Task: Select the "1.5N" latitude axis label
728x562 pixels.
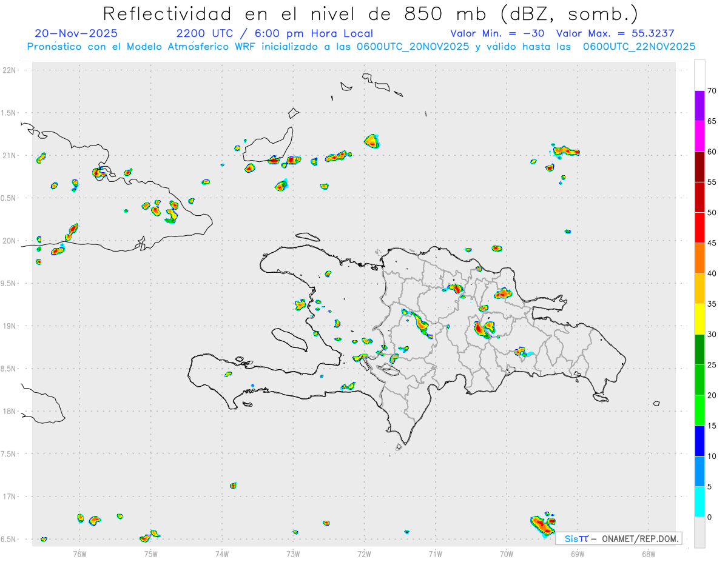Action: coord(9,113)
